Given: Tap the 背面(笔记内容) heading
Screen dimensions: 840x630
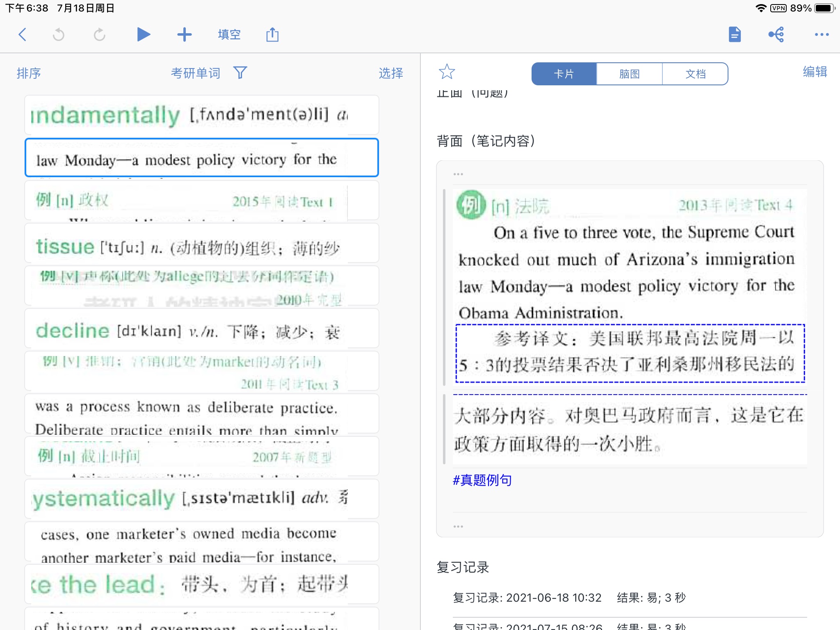Looking at the screenshot, I should point(486,141).
